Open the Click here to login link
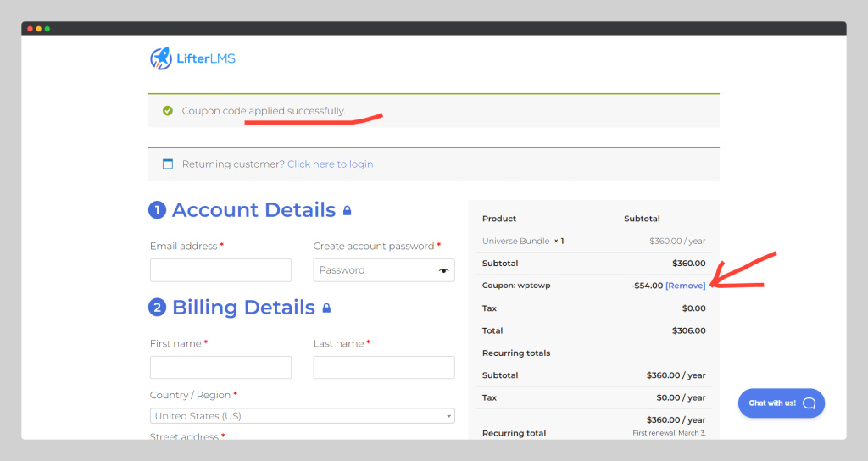This screenshot has height=461, width=868. pyautogui.click(x=330, y=164)
